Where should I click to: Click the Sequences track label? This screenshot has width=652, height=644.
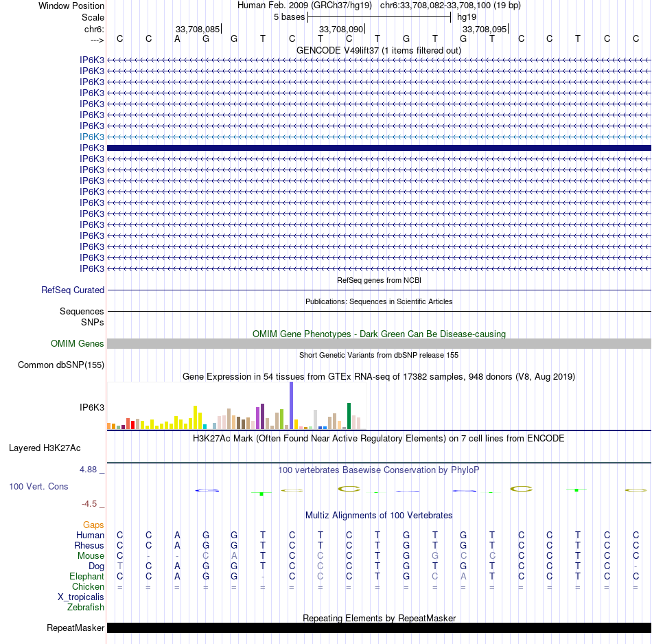click(82, 311)
